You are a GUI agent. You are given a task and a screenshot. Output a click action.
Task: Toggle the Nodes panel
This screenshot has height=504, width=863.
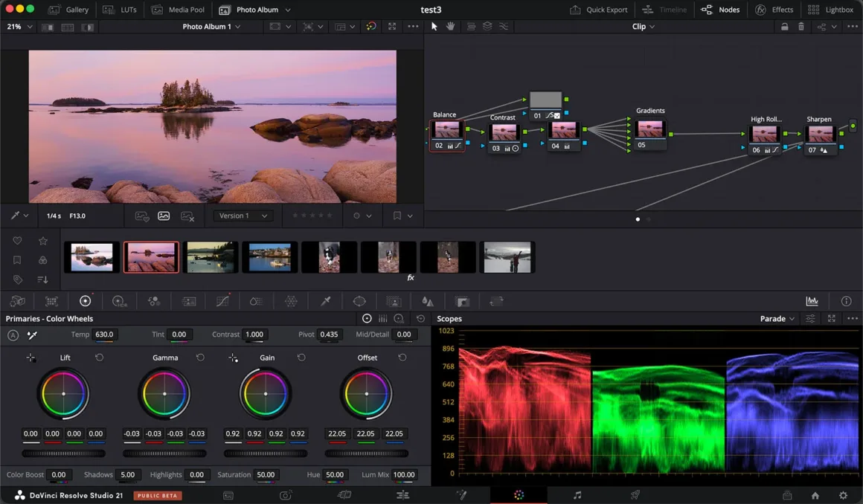tap(719, 9)
